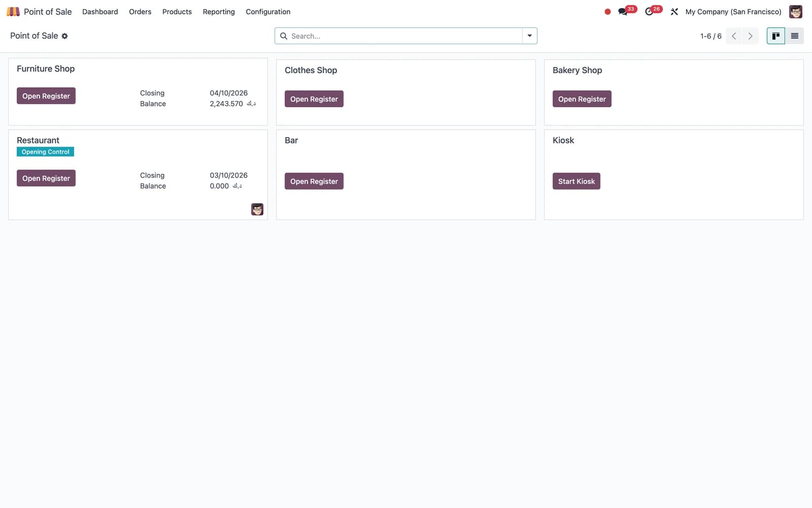Open Register for Clothes Shop
812x508 pixels.
pyautogui.click(x=314, y=99)
